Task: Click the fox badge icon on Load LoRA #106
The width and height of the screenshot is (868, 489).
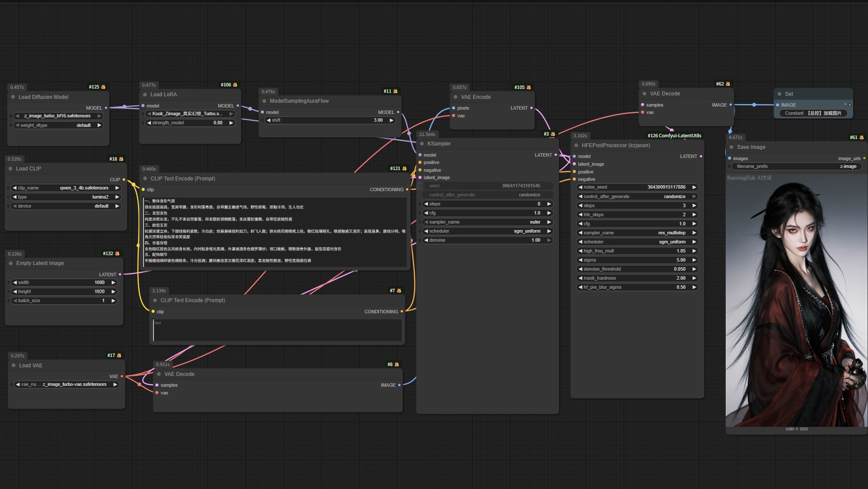Action: click(235, 85)
